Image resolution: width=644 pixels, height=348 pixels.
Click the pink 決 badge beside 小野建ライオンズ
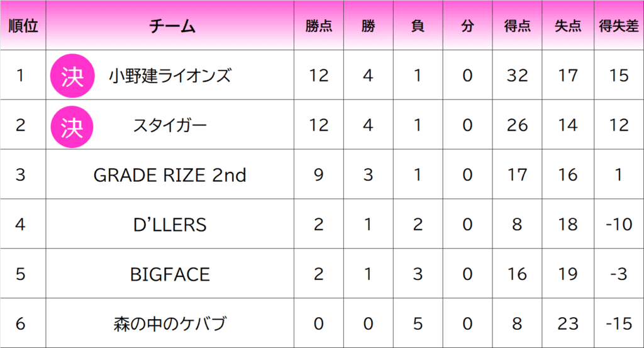pos(72,76)
